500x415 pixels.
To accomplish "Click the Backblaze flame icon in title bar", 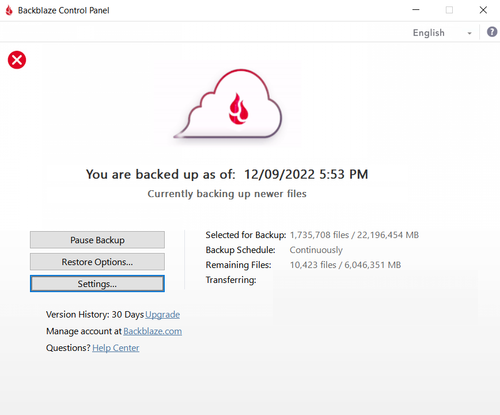I will click(9, 10).
